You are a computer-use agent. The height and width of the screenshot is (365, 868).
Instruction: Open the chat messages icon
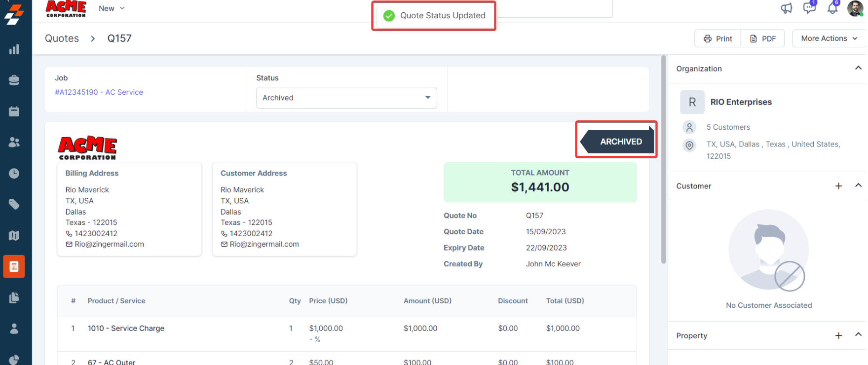809,8
